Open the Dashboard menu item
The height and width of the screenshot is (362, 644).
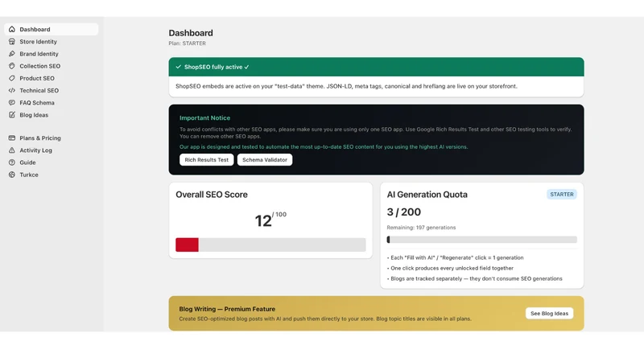pos(52,29)
